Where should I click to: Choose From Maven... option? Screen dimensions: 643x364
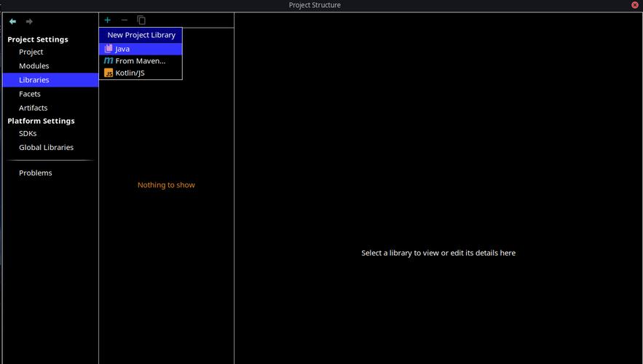(141, 60)
